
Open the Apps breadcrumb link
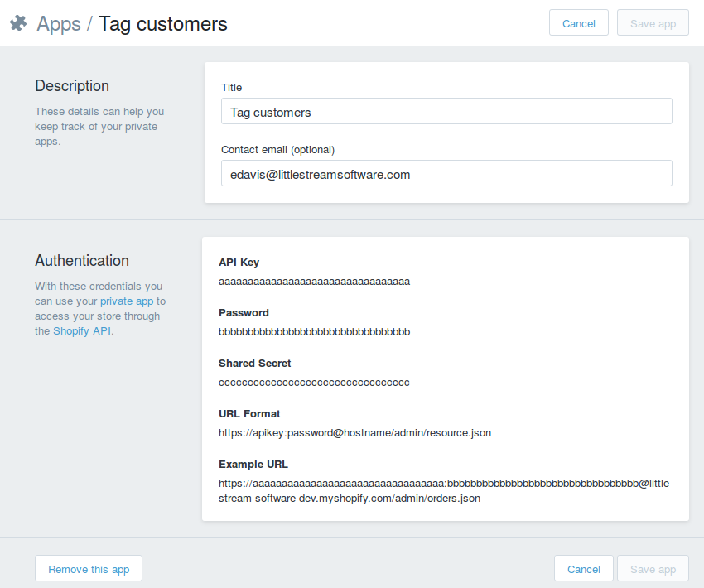tap(59, 24)
